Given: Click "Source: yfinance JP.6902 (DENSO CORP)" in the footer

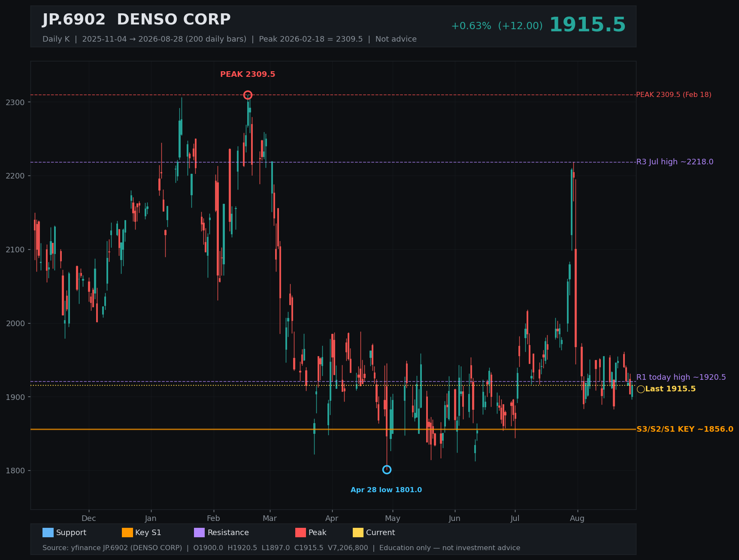Looking at the screenshot, I should click(112, 548).
